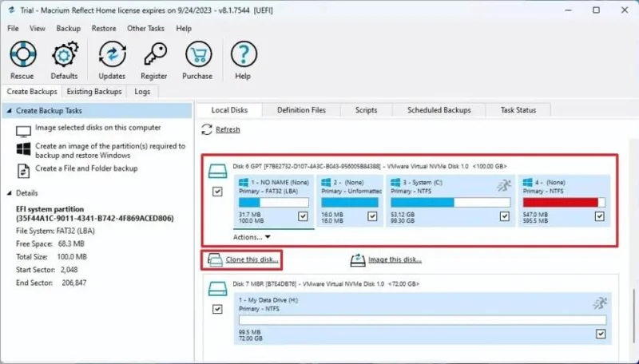Uncheck the System (C:) partition checkbox
The width and height of the screenshot is (639, 364).
pos(505,216)
